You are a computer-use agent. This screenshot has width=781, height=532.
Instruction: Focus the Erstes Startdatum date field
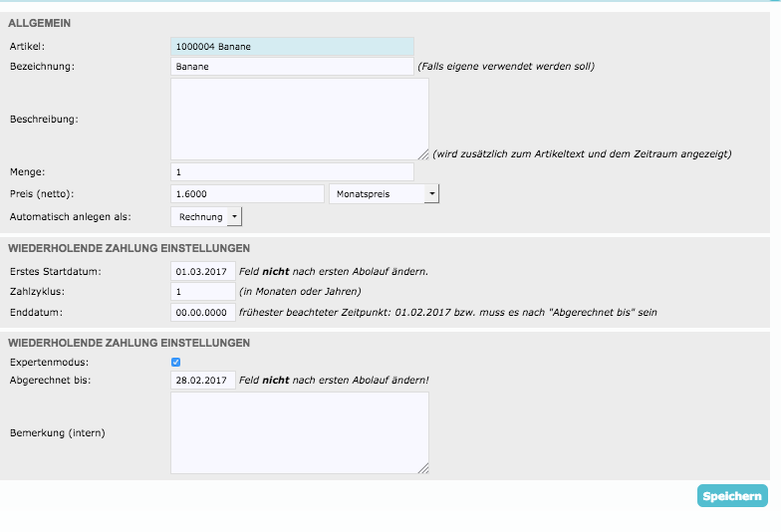pos(203,271)
